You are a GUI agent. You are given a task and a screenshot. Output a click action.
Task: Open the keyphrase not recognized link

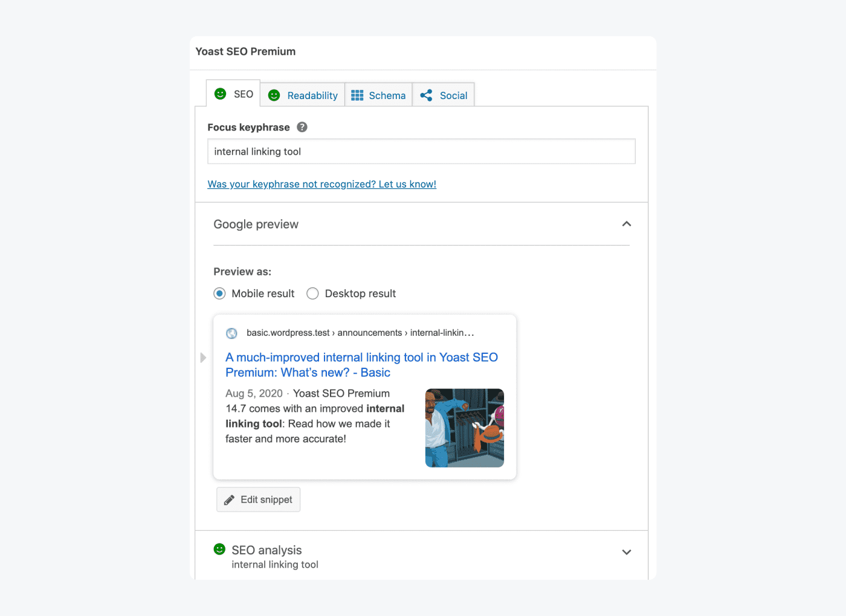click(321, 184)
